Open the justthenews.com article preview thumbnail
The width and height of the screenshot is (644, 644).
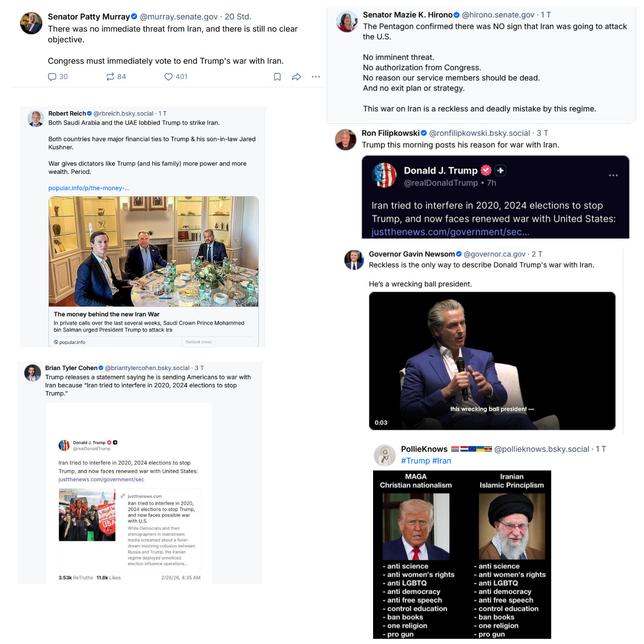[87, 515]
